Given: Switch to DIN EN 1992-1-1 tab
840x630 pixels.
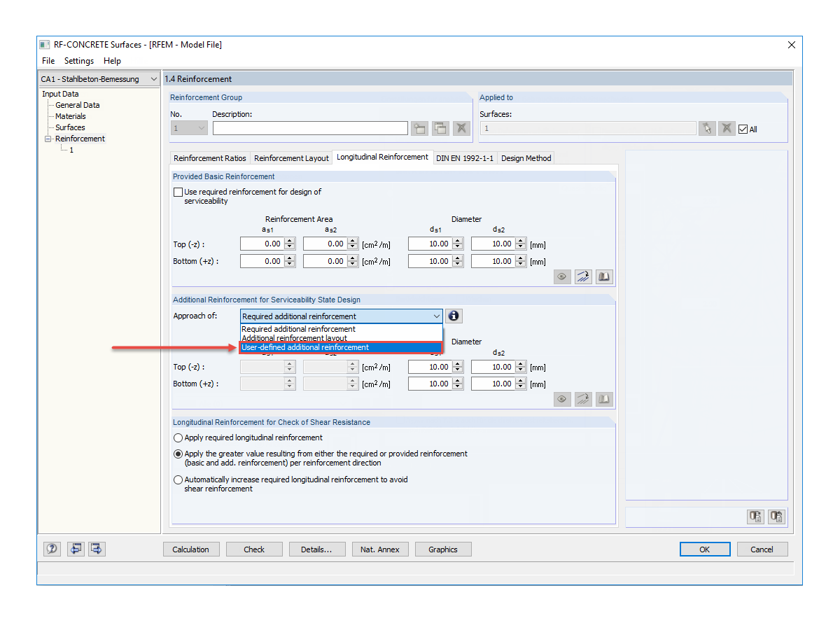Looking at the screenshot, I should (465, 158).
